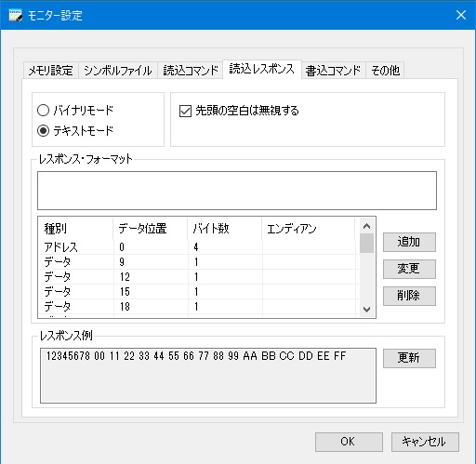Click the 変更 button
This screenshot has width=476, height=464.
[x=409, y=269]
